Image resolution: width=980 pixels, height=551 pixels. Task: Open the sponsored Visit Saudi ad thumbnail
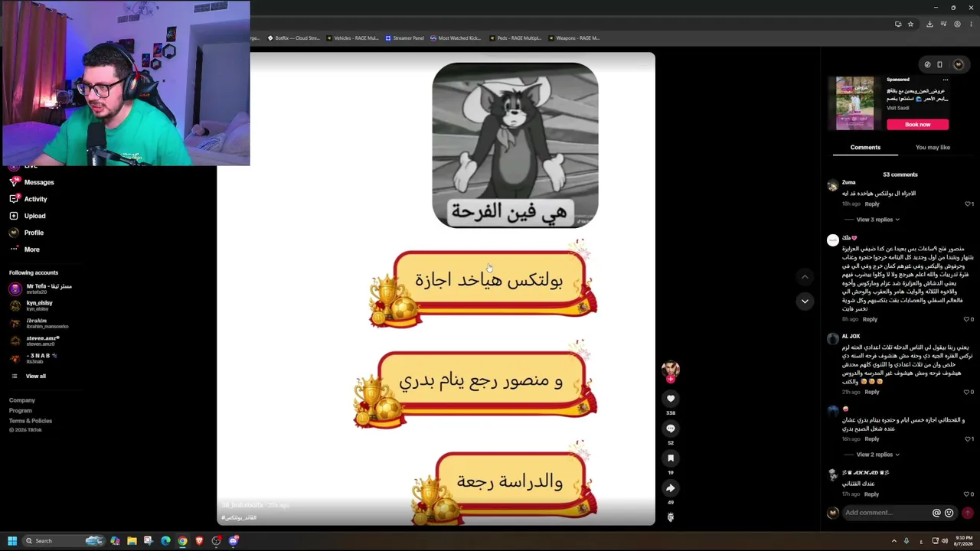(x=855, y=103)
